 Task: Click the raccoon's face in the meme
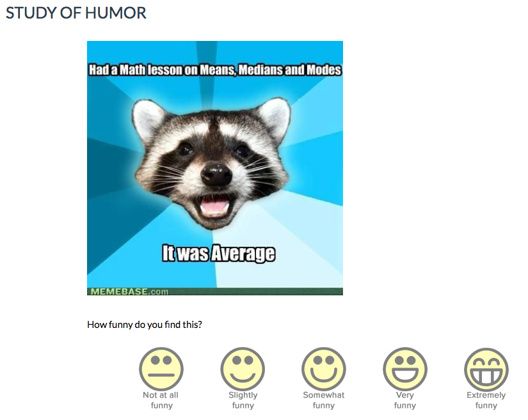click(211, 161)
